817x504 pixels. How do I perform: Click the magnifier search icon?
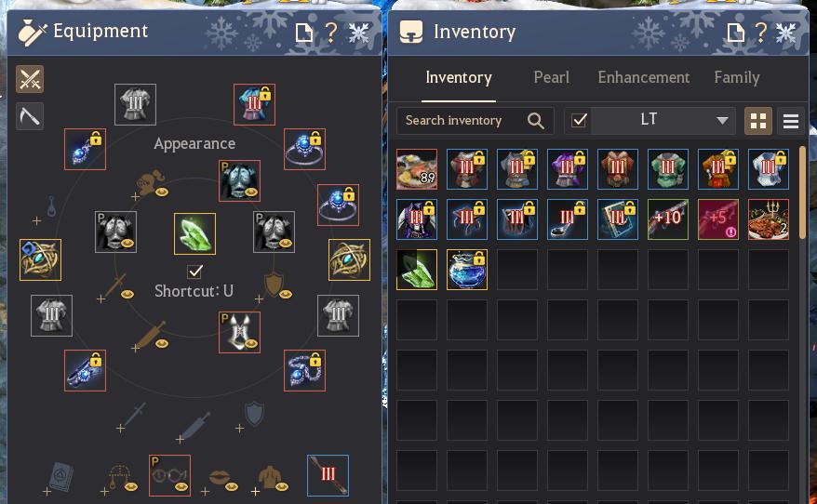pos(535,121)
